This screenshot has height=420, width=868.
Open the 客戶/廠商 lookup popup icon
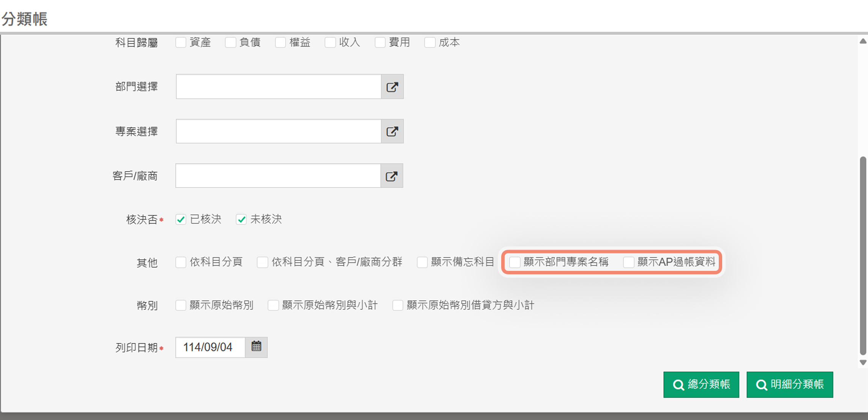(x=391, y=176)
